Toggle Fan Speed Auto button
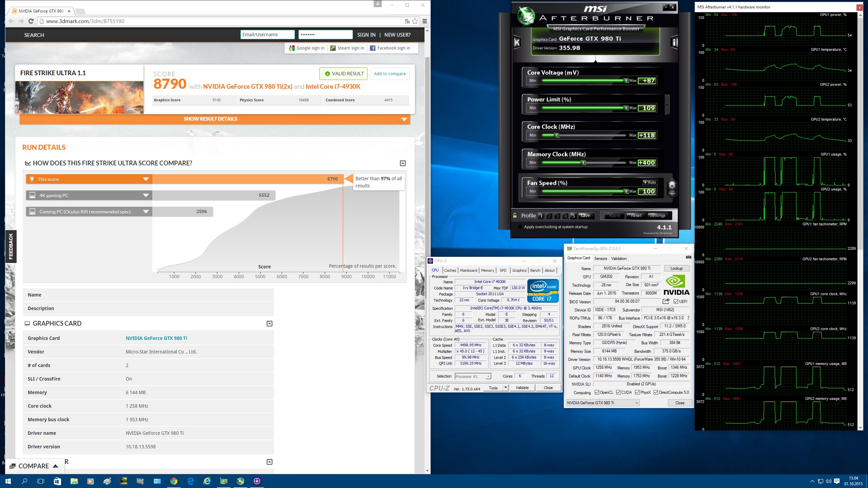868x488 pixels. 650,182
